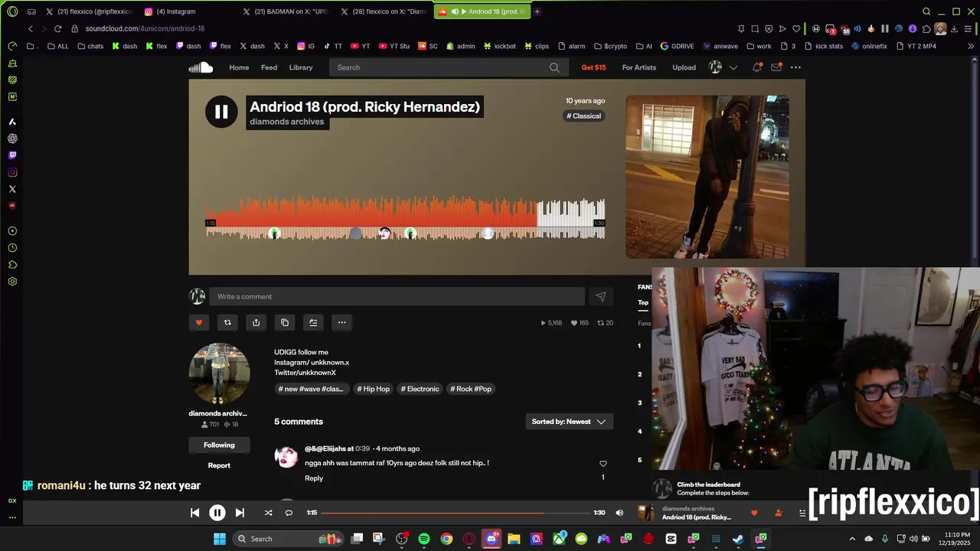
Task: Open the GDRIVE bookmark
Action: pyautogui.click(x=676, y=46)
